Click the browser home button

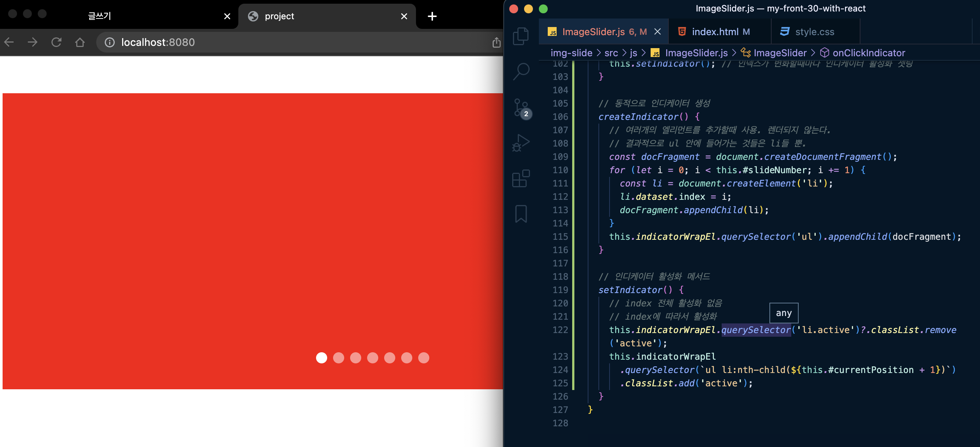[80, 42]
